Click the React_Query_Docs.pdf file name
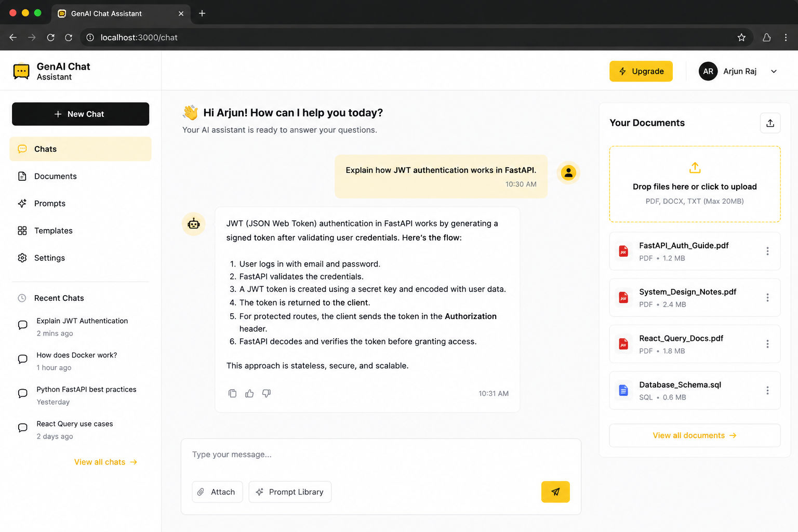The image size is (798, 532). point(681,338)
